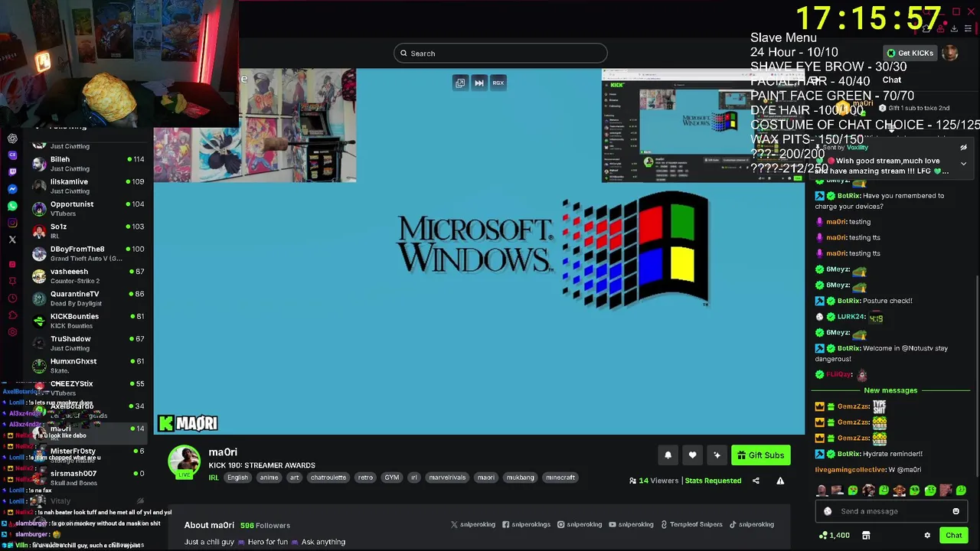Click the green Chat send button

[953, 536]
